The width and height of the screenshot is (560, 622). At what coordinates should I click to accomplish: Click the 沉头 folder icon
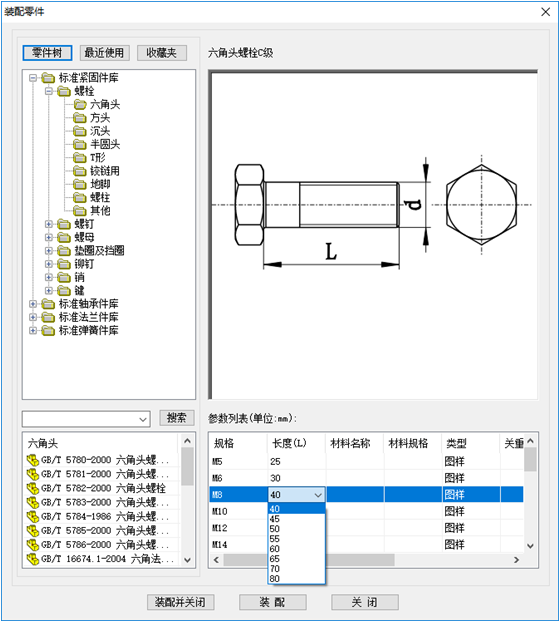(80, 131)
